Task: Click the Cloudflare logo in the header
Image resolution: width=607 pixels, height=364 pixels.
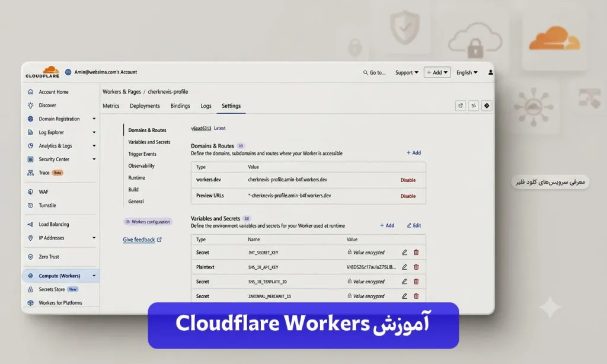Action: [x=43, y=72]
